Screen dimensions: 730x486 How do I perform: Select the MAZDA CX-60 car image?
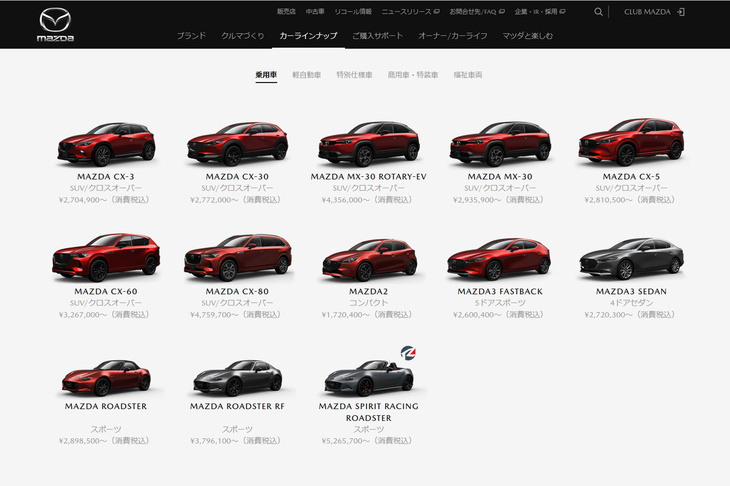tap(105, 258)
